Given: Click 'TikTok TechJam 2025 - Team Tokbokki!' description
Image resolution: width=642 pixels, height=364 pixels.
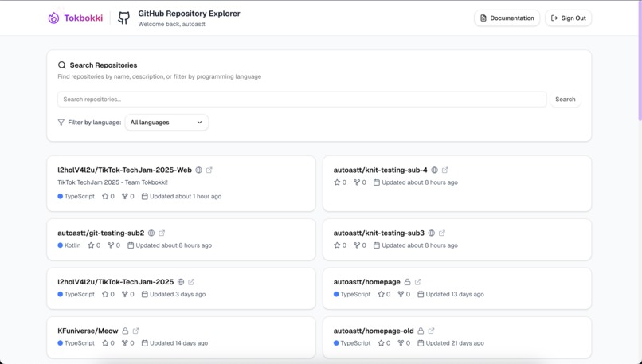Looking at the screenshot, I should [112, 182].
